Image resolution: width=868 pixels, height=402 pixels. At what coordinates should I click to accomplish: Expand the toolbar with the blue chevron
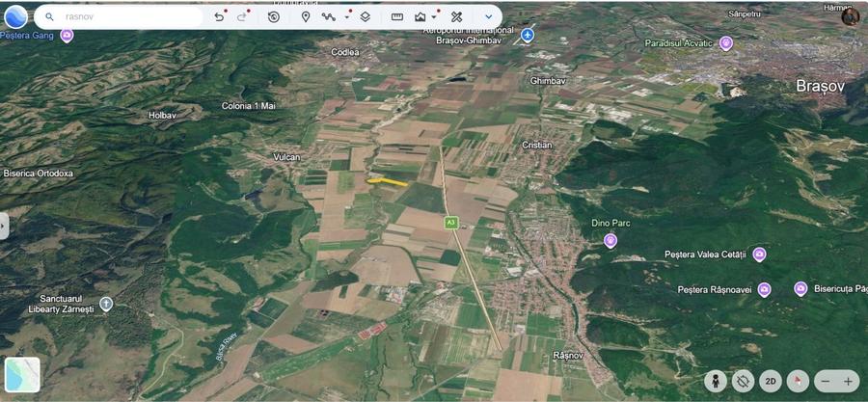[x=488, y=17]
